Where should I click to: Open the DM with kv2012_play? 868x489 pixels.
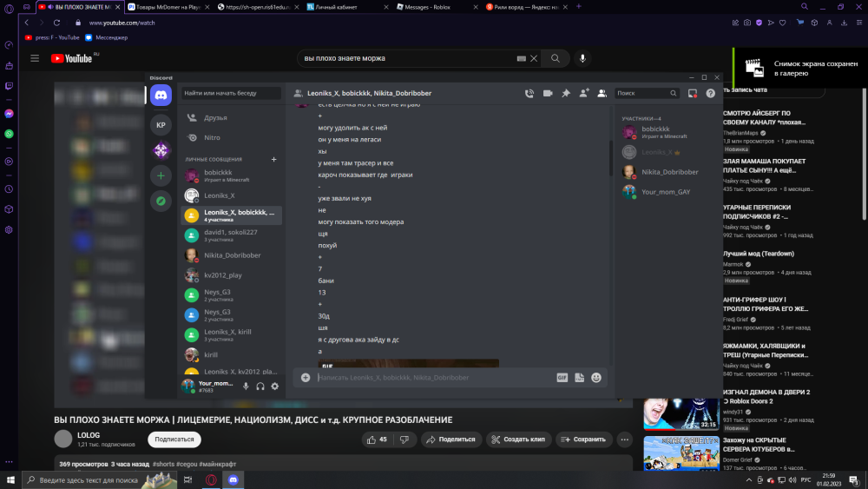pyautogui.click(x=231, y=275)
